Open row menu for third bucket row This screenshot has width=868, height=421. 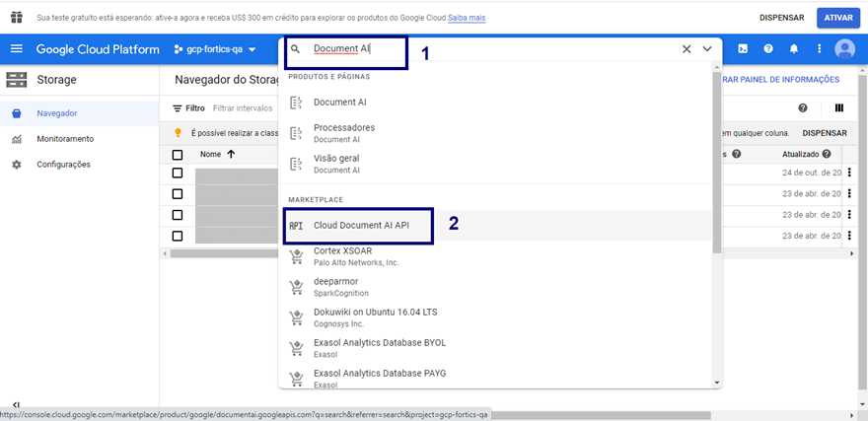(x=849, y=215)
